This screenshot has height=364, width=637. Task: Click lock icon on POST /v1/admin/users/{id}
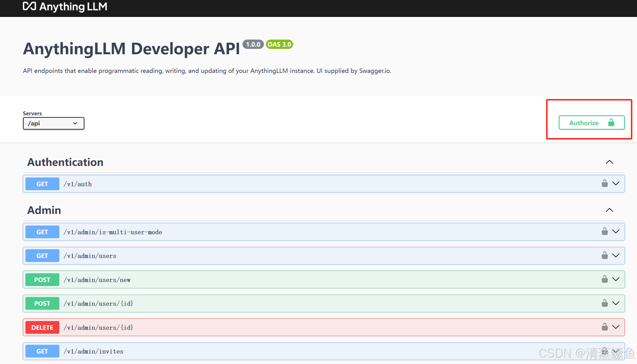tap(604, 303)
